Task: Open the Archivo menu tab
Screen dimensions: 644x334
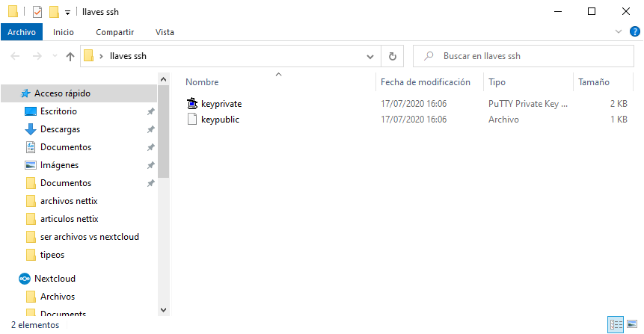Action: click(x=22, y=32)
